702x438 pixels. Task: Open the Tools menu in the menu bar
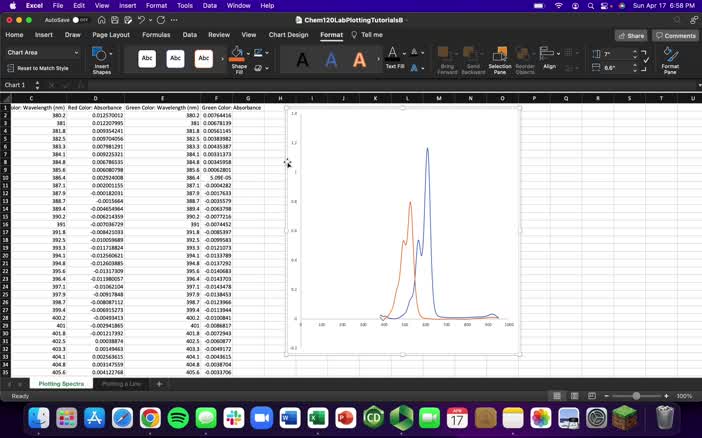(x=184, y=6)
